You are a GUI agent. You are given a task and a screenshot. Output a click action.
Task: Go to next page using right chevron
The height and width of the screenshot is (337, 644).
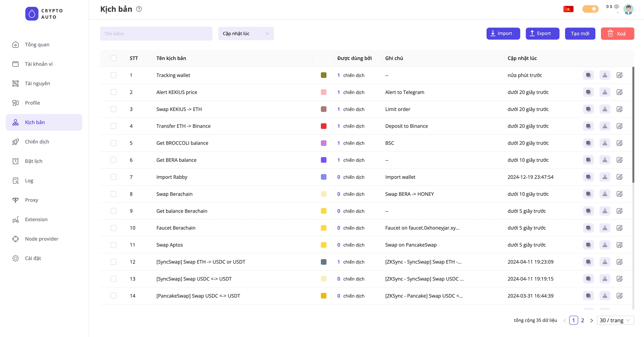pyautogui.click(x=591, y=321)
